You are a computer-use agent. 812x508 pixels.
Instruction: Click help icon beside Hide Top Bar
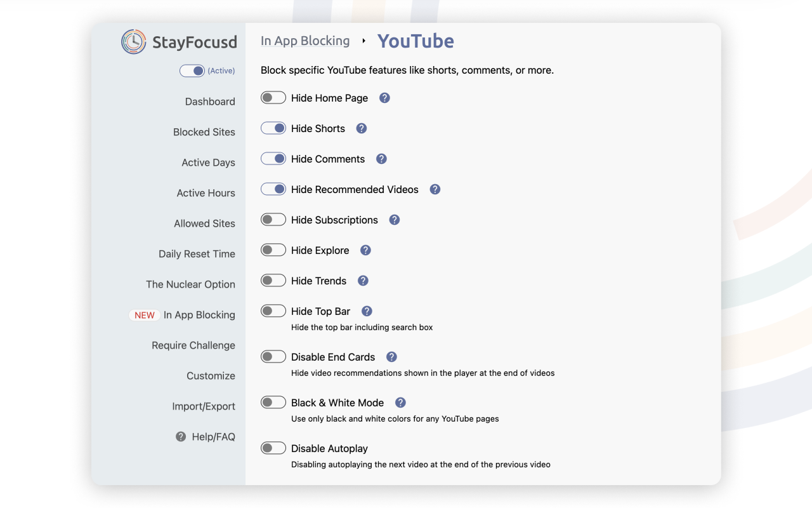tap(367, 311)
